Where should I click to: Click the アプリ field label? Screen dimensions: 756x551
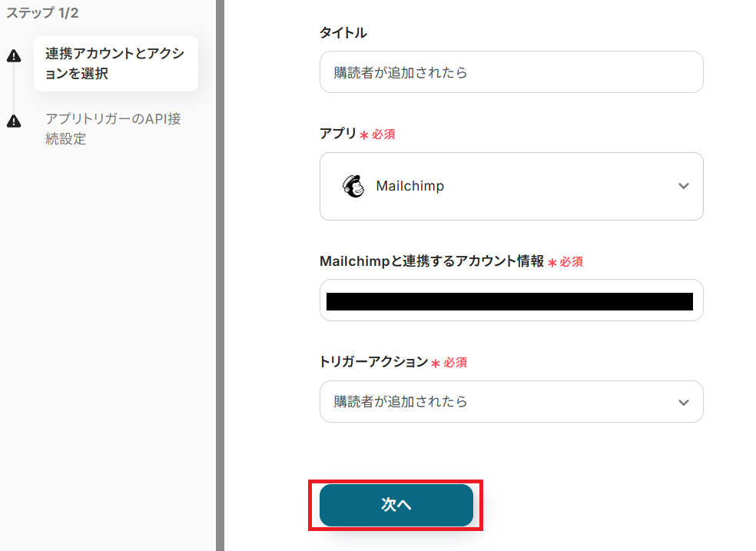pos(338,134)
